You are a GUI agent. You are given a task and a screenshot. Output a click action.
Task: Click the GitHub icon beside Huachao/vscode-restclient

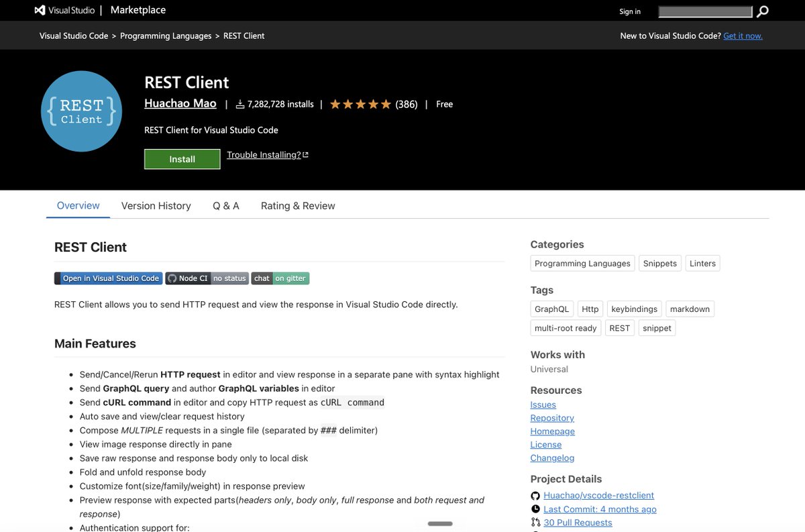pyautogui.click(x=535, y=496)
